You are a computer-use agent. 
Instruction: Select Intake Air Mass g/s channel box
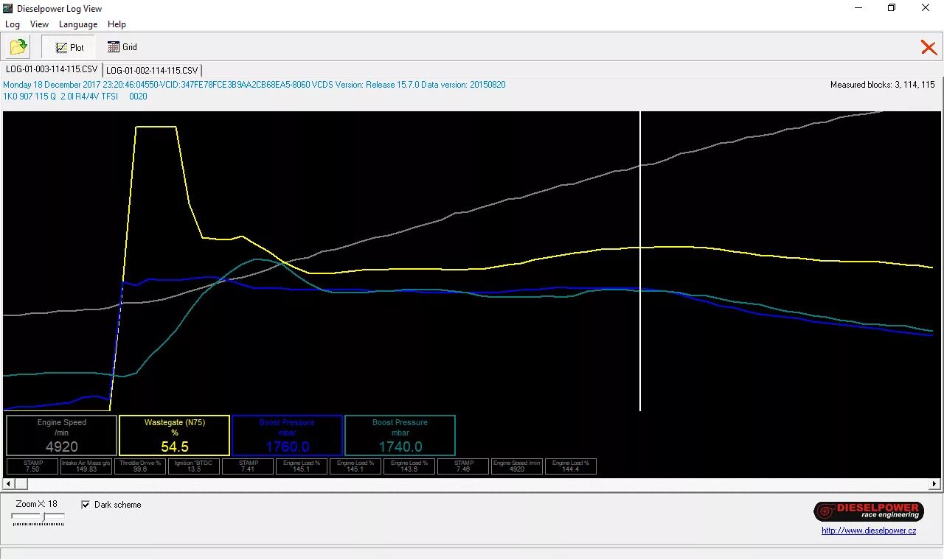click(x=86, y=466)
